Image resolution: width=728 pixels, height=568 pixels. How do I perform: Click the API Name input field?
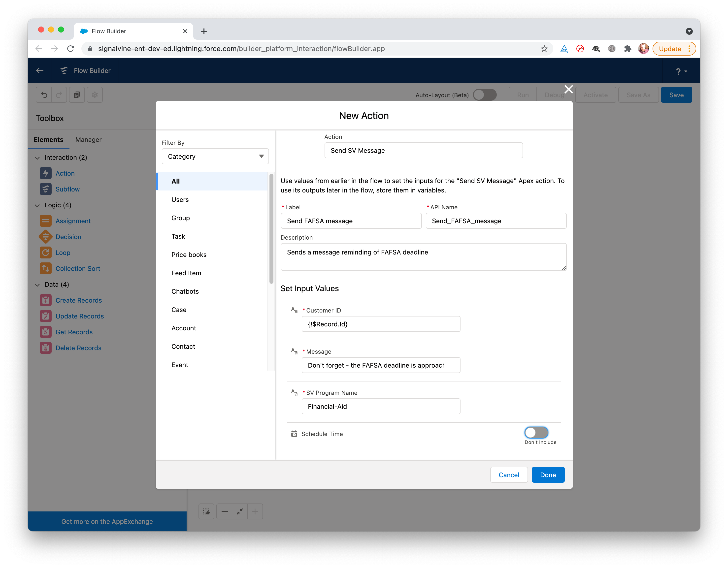click(496, 221)
